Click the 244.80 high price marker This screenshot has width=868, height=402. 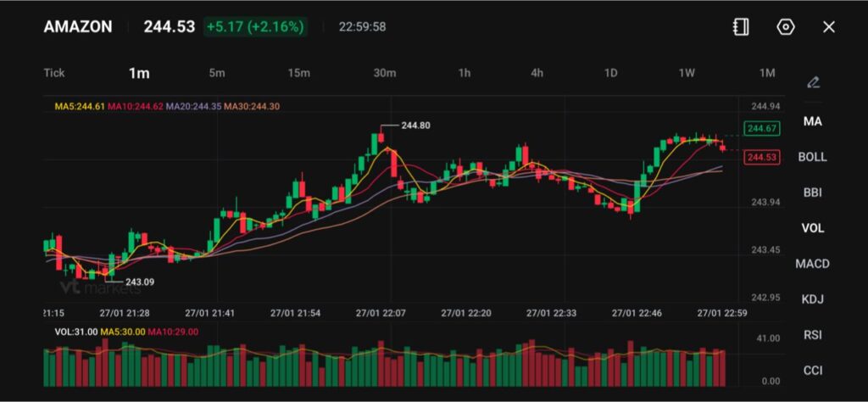tap(415, 126)
